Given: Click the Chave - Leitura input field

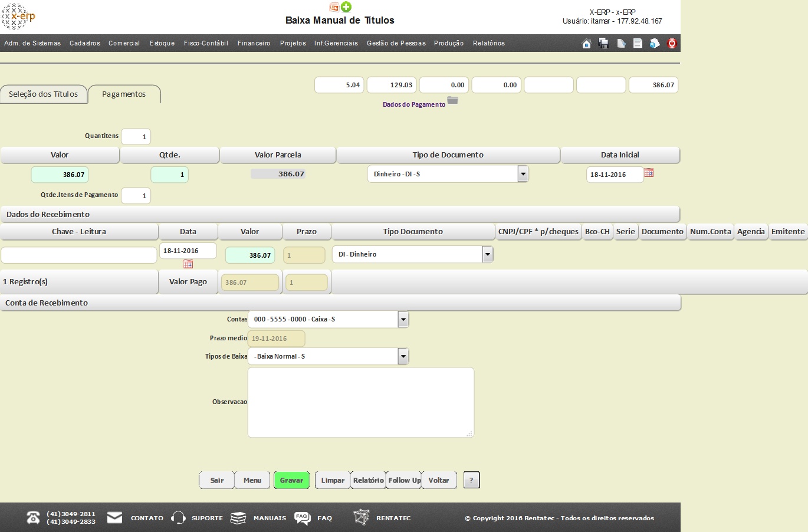Looking at the screenshot, I should pyautogui.click(x=79, y=255).
